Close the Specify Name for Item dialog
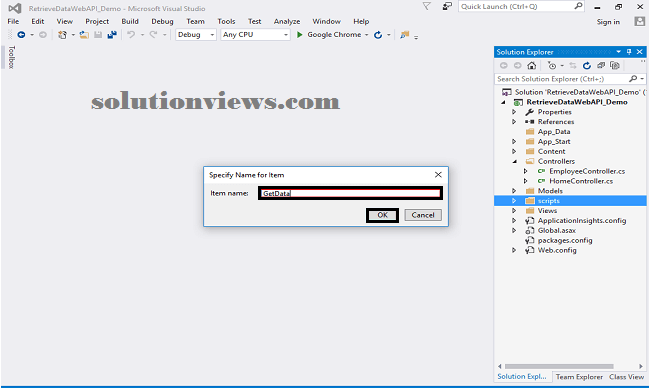 coord(438,175)
